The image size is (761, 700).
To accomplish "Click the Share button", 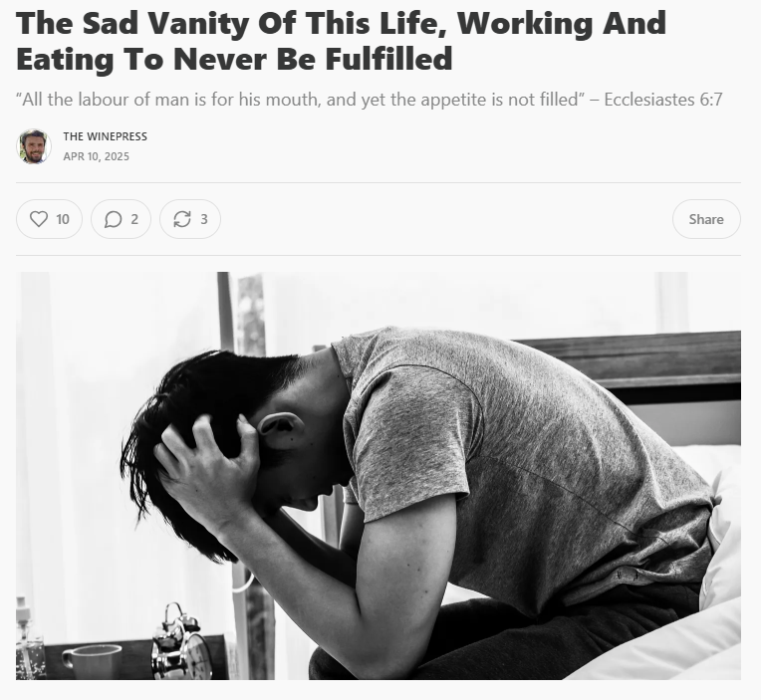I will (706, 219).
